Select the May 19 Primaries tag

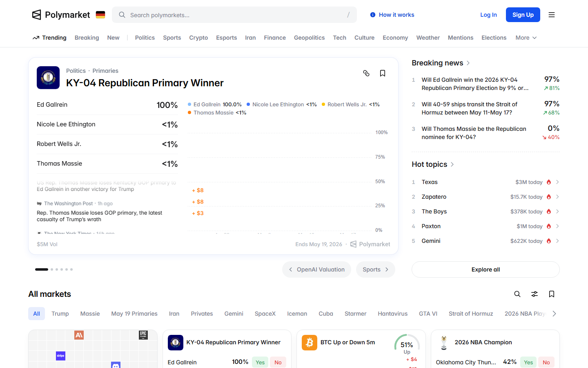click(134, 314)
